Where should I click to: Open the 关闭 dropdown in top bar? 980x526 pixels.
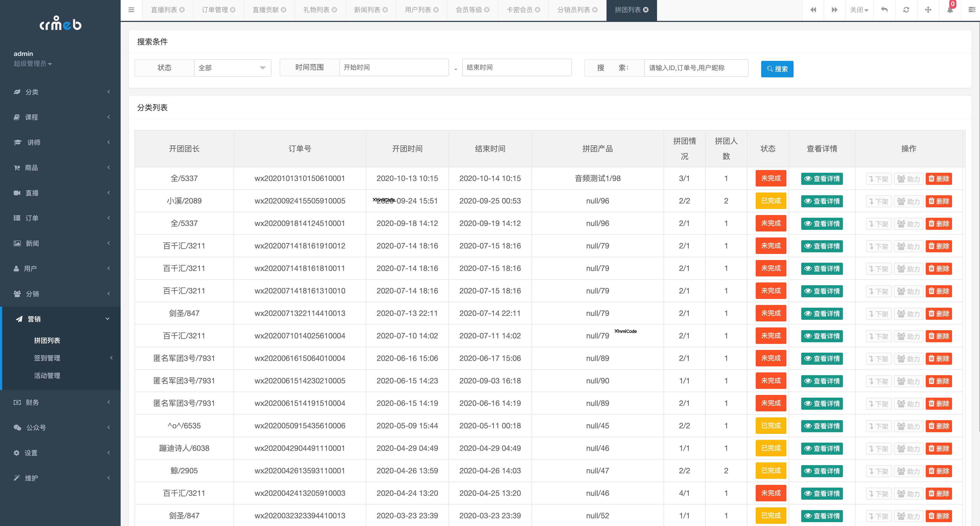(x=859, y=10)
